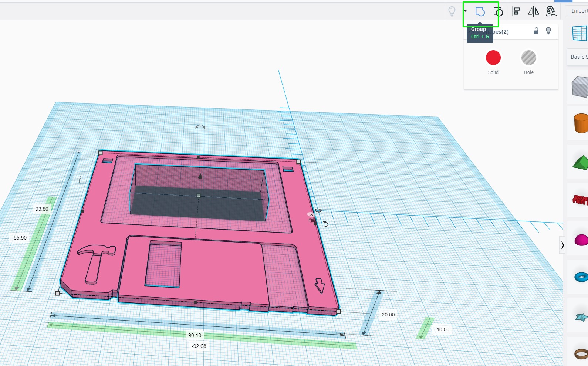588x366 pixels.
Task: Toggle hide-selected lightbulb in shape panel
Action: (548, 31)
